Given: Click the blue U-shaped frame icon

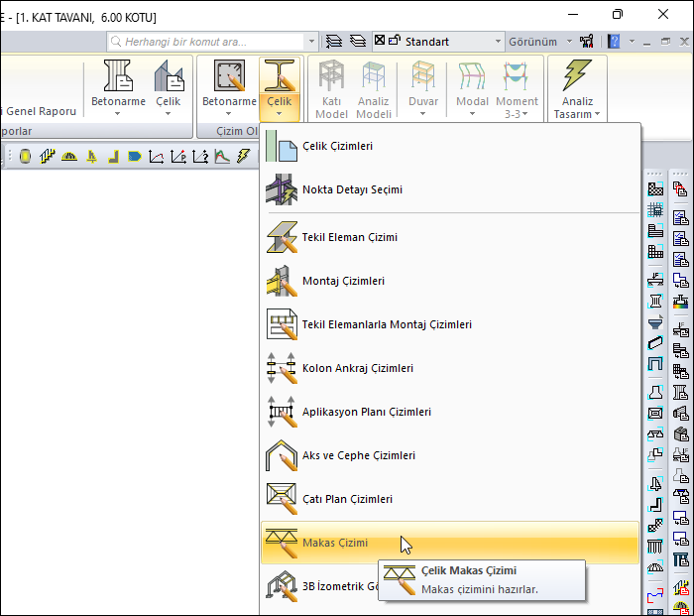Looking at the screenshot, I should (655, 364).
